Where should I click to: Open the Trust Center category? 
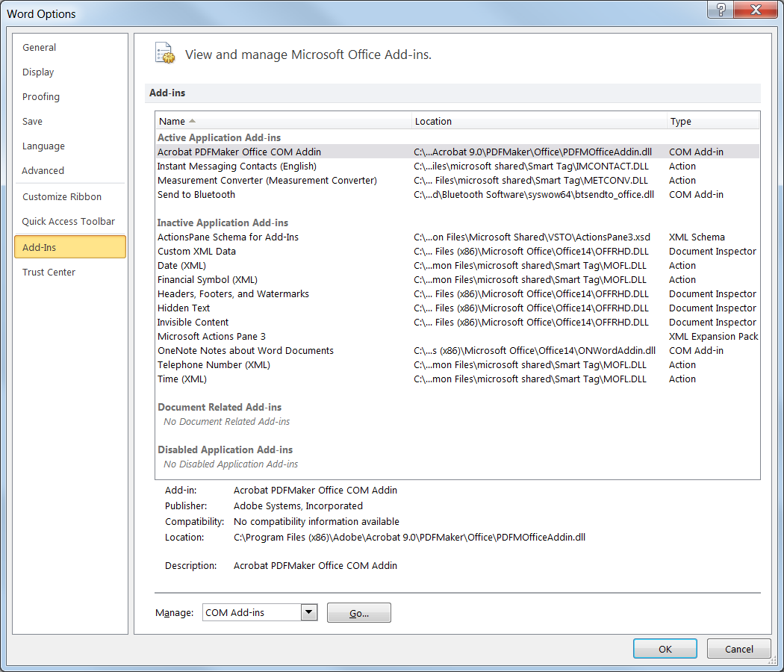click(70, 272)
